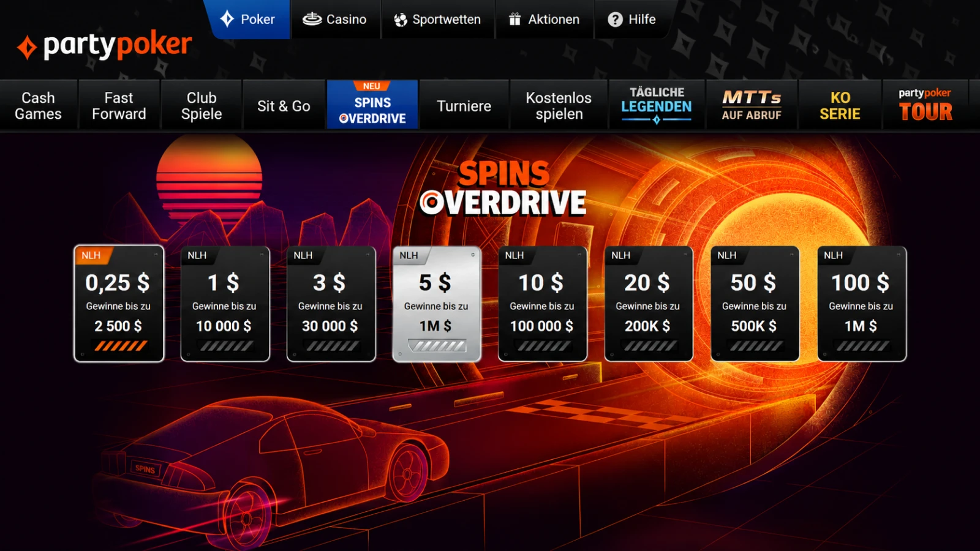This screenshot has height=551, width=980.
Task: Select the 1 $ buy-in card
Action: [x=225, y=304]
